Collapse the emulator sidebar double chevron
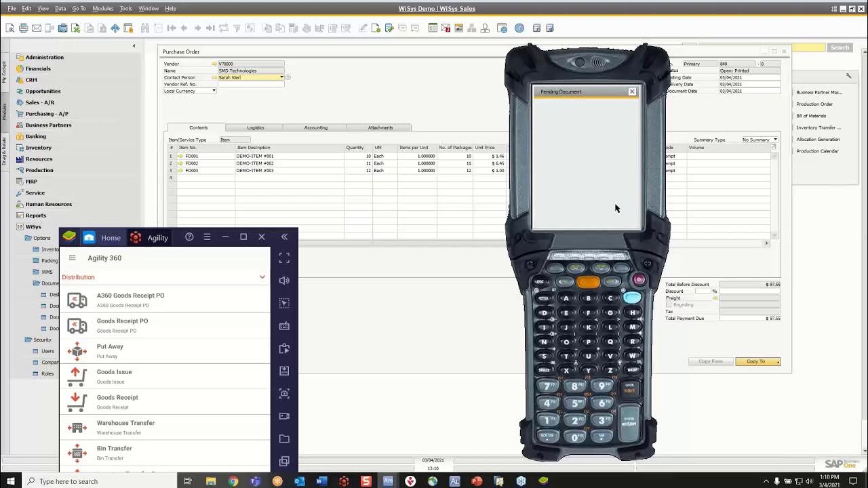 284,237
